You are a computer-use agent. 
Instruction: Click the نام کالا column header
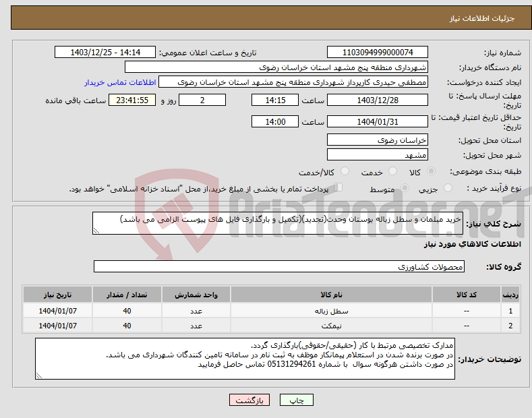click(331, 295)
